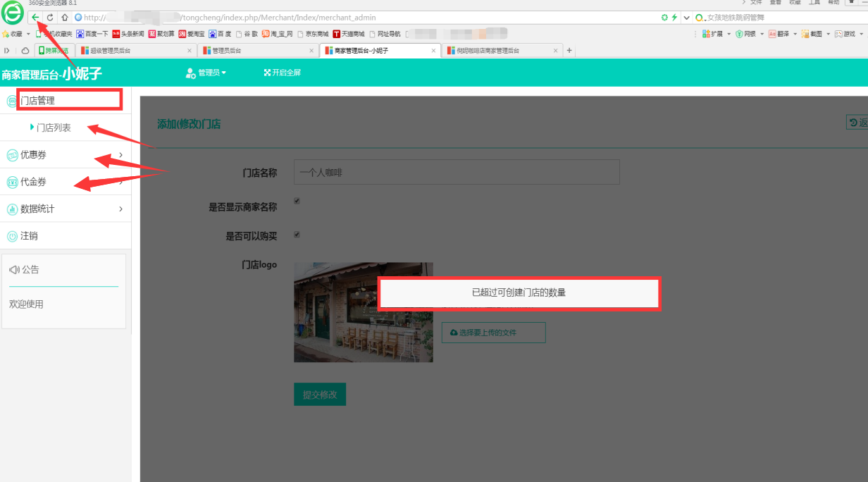The height and width of the screenshot is (482, 868).
Task: Switch to the 倪妮咖啡店商家管理后台 tab
Action: tap(502, 51)
